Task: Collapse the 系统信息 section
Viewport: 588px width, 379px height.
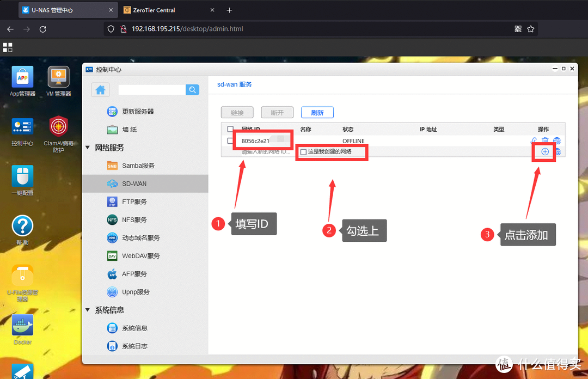Action: pyautogui.click(x=88, y=309)
